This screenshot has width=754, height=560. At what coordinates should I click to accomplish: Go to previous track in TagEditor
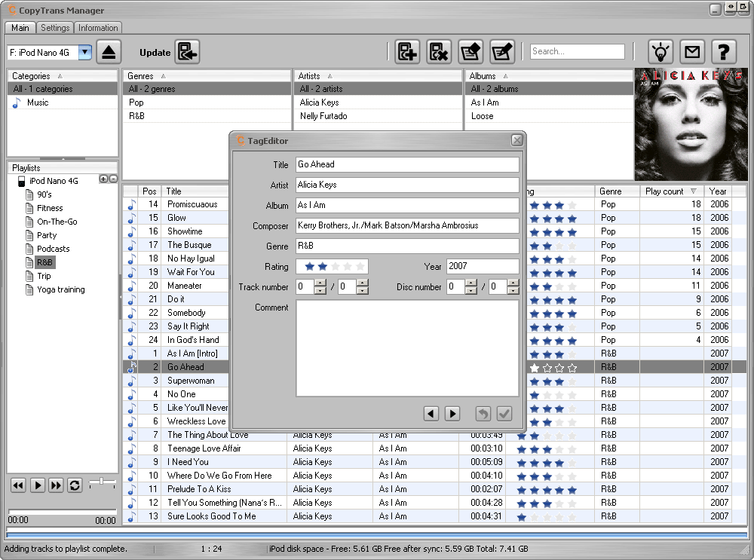click(x=431, y=413)
